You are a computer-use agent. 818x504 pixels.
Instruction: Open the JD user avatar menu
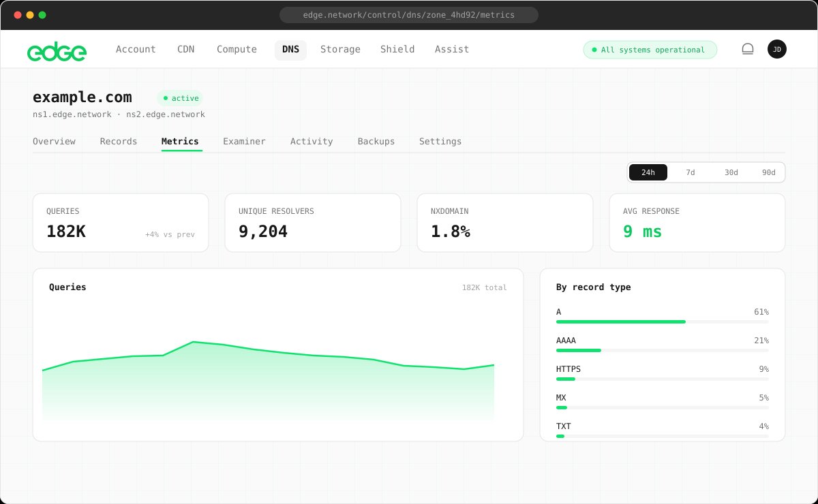click(x=777, y=49)
